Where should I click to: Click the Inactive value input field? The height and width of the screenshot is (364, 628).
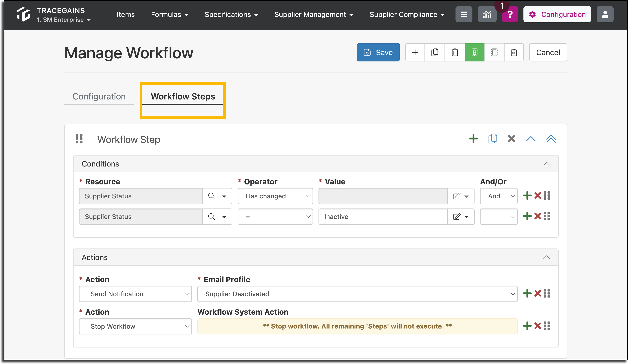383,216
